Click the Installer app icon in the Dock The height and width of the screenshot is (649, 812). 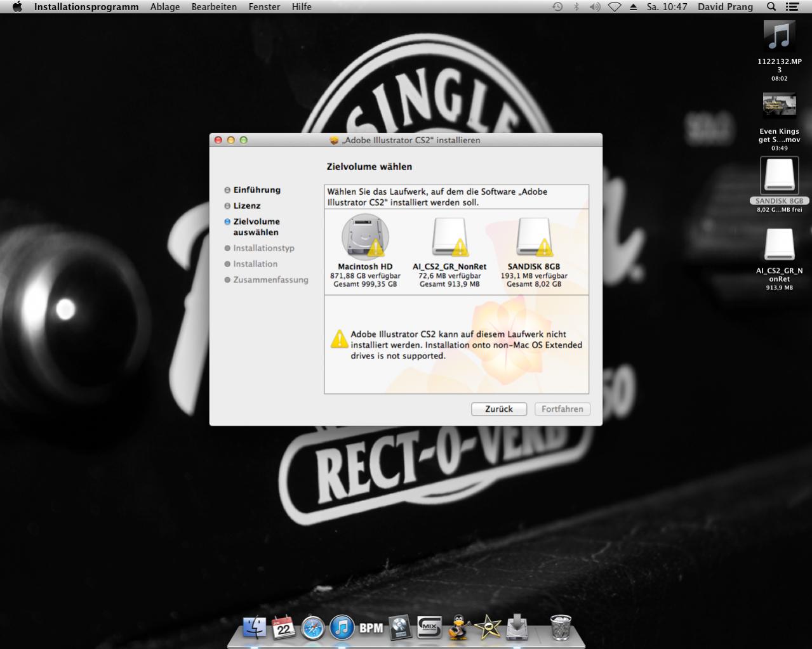click(517, 627)
